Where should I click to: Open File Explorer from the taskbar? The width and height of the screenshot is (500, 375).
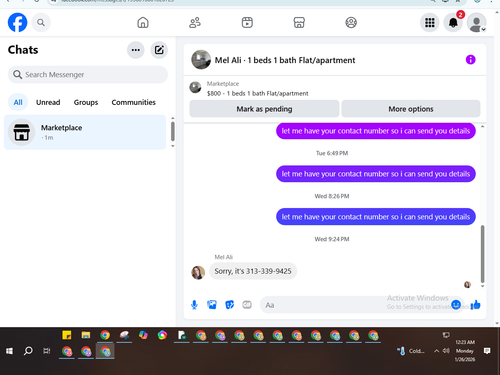coord(86,335)
